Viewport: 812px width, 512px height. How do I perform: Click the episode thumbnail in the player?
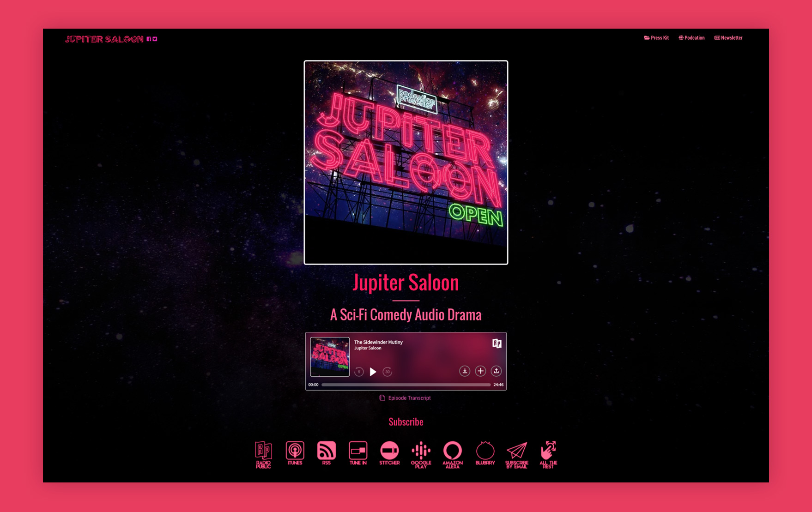[330, 357]
